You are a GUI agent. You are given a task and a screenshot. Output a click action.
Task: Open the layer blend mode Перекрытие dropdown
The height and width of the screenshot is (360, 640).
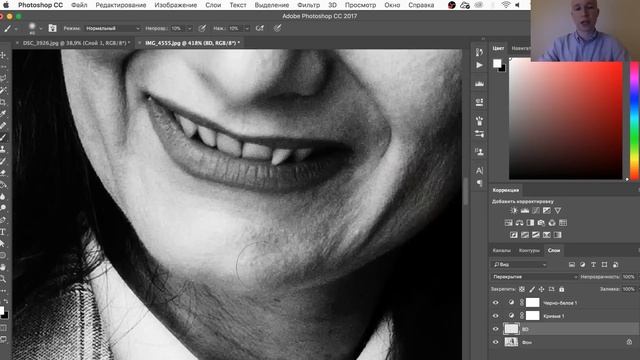pos(535,277)
